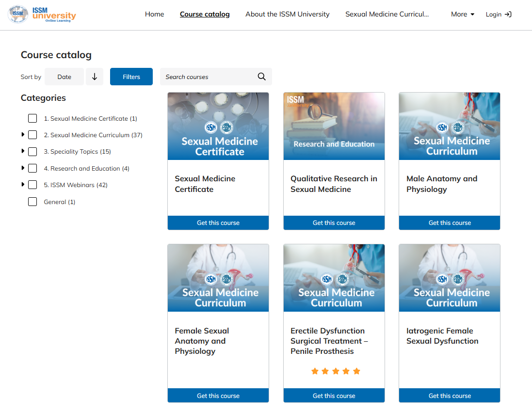The width and height of the screenshot is (532, 412).
Task: Check ISSM Webinars category checkbox
Action: [32, 185]
